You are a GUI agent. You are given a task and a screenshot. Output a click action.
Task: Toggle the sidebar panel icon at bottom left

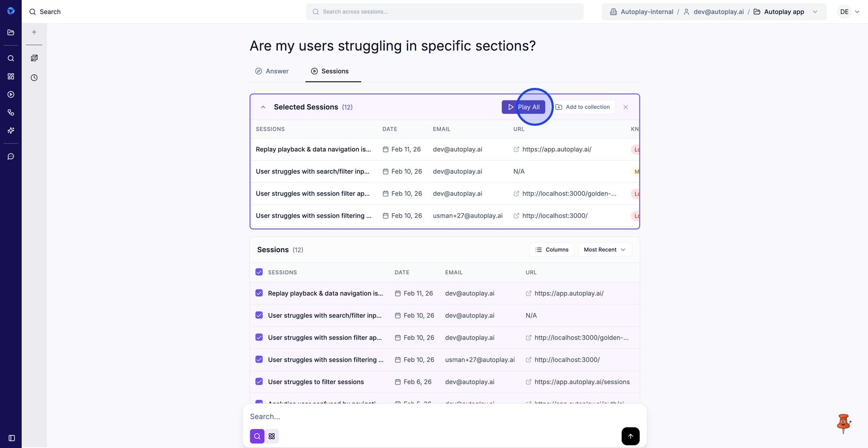click(11, 438)
